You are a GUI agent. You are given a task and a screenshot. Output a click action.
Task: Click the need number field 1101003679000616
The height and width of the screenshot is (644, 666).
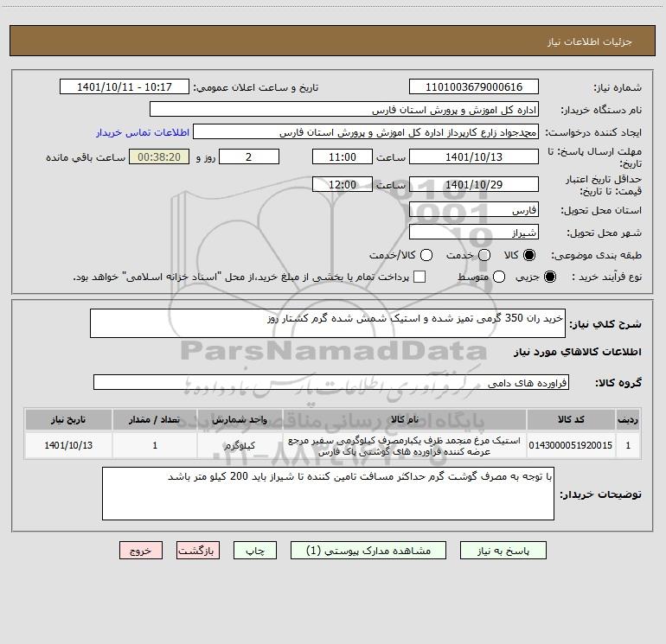pos(474,86)
